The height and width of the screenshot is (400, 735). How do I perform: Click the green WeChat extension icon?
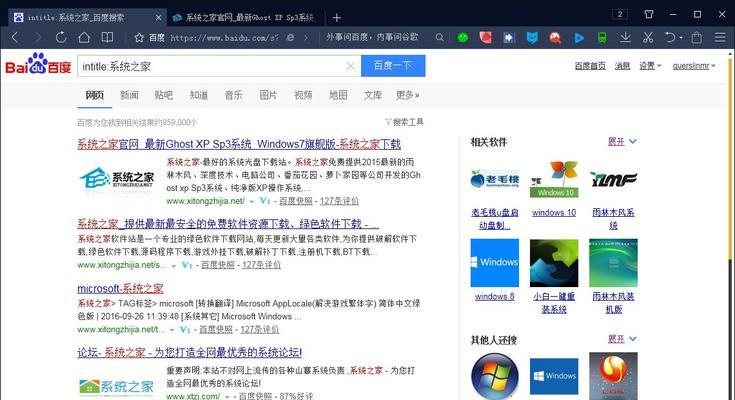(463, 37)
